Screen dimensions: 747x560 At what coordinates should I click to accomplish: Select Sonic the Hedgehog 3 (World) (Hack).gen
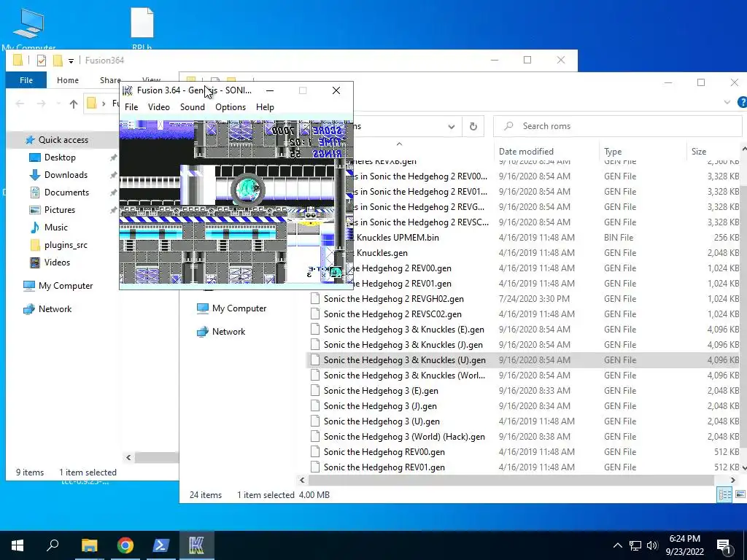click(404, 437)
